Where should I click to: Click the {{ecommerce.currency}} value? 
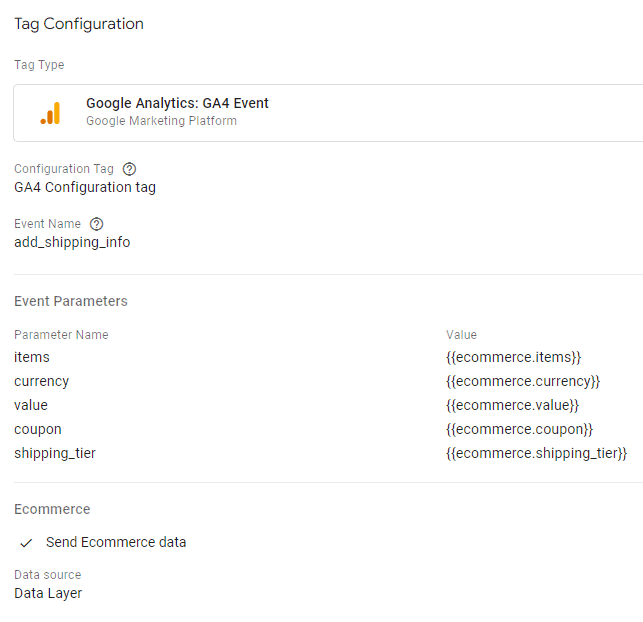pyautogui.click(x=523, y=381)
